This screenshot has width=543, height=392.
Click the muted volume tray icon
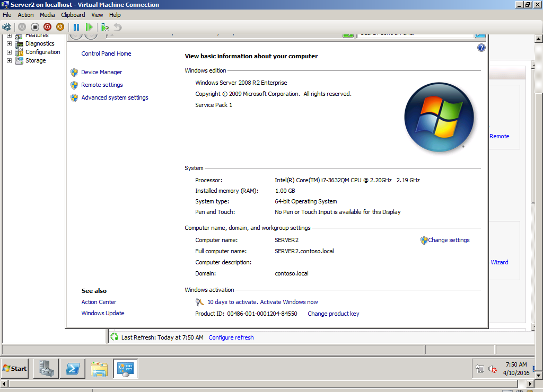tap(493, 369)
